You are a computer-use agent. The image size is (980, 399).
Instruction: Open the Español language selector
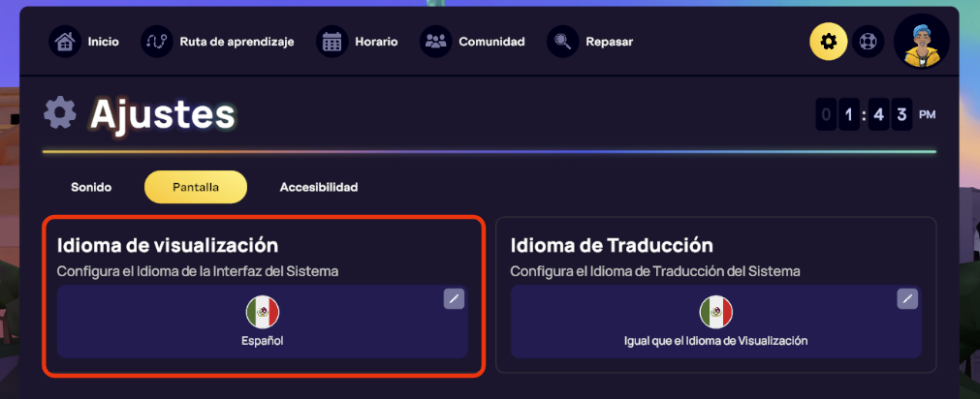click(262, 322)
